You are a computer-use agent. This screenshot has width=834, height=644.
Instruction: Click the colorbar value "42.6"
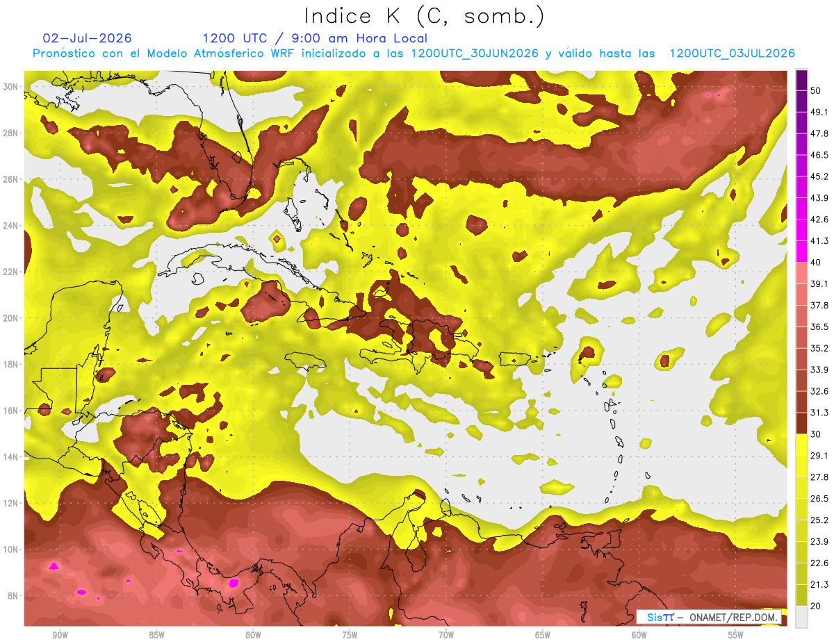click(820, 220)
